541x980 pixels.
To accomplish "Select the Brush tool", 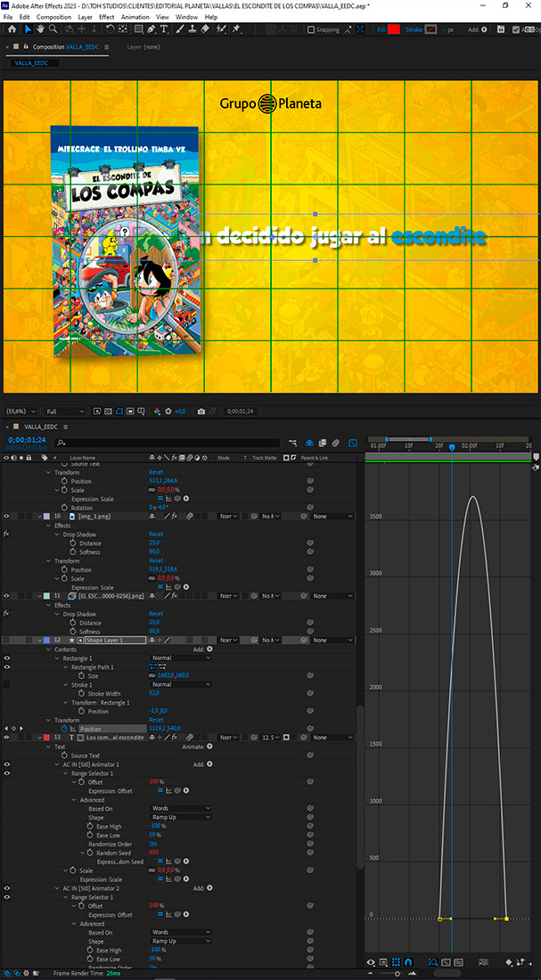I will (182, 29).
